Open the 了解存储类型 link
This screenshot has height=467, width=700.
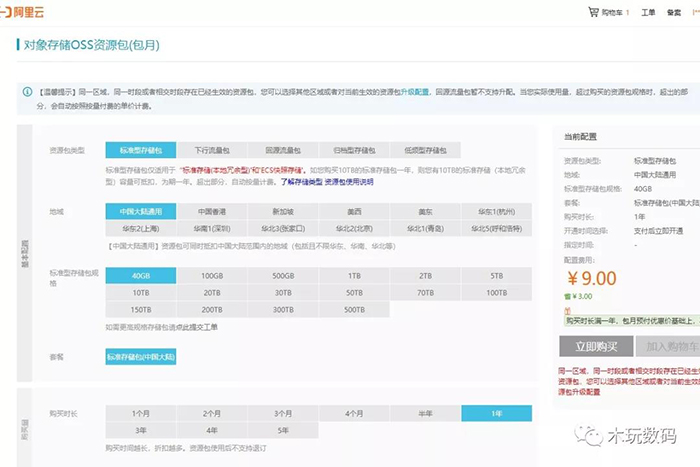tap(301, 182)
